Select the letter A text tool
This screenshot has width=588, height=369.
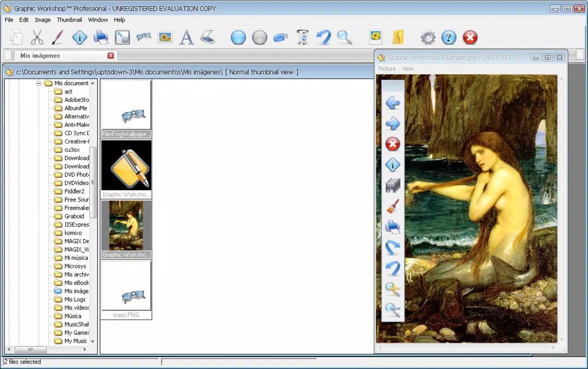click(186, 37)
